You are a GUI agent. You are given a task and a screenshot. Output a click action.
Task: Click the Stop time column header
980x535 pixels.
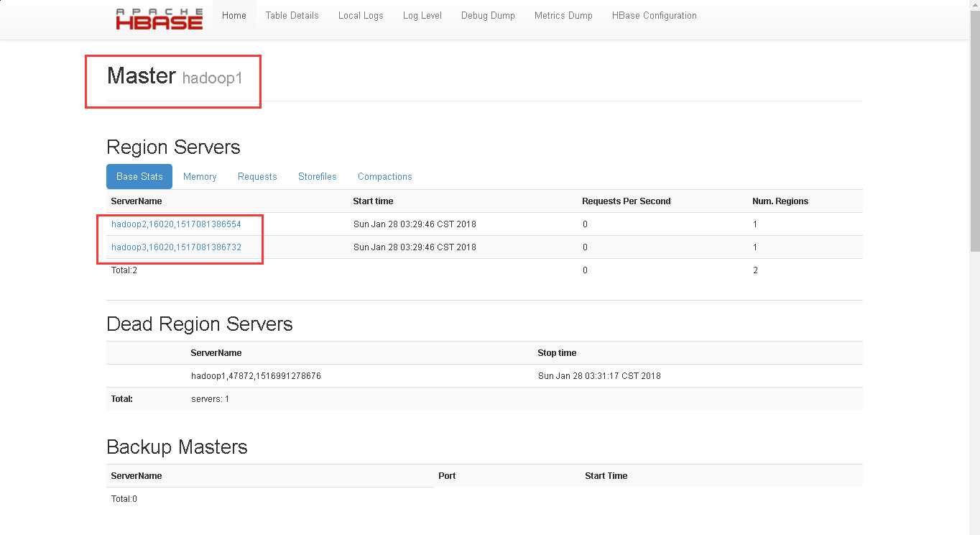pyautogui.click(x=557, y=353)
